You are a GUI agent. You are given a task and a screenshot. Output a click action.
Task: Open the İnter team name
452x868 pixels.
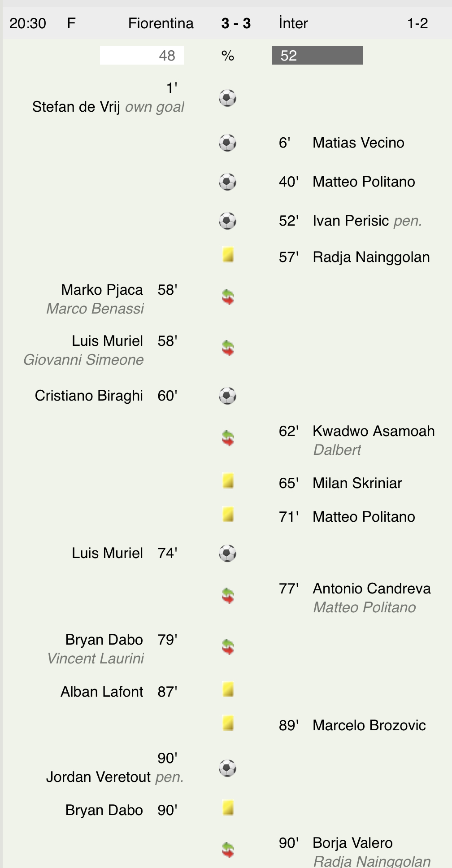point(293,23)
